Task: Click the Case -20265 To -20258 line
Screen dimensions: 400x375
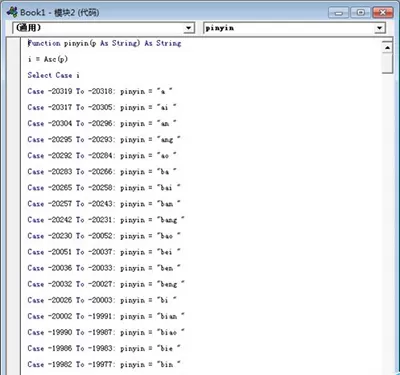Action: [104, 188]
